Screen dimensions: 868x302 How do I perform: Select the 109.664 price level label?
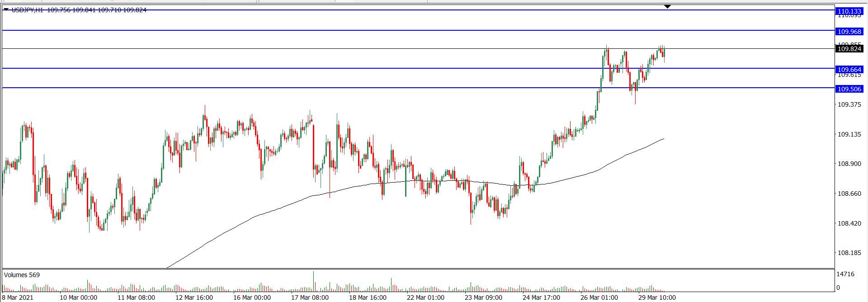pyautogui.click(x=849, y=70)
